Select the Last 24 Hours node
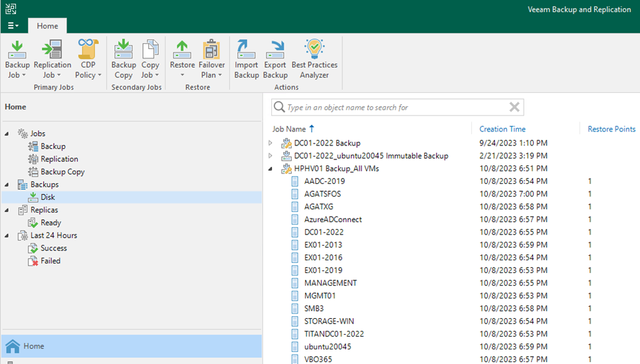640x364 pixels. tap(53, 235)
